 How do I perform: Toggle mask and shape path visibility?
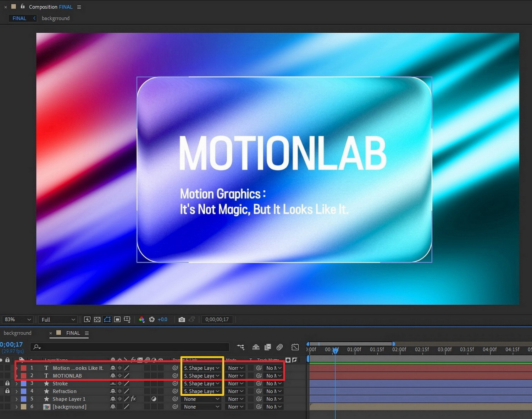click(107, 320)
